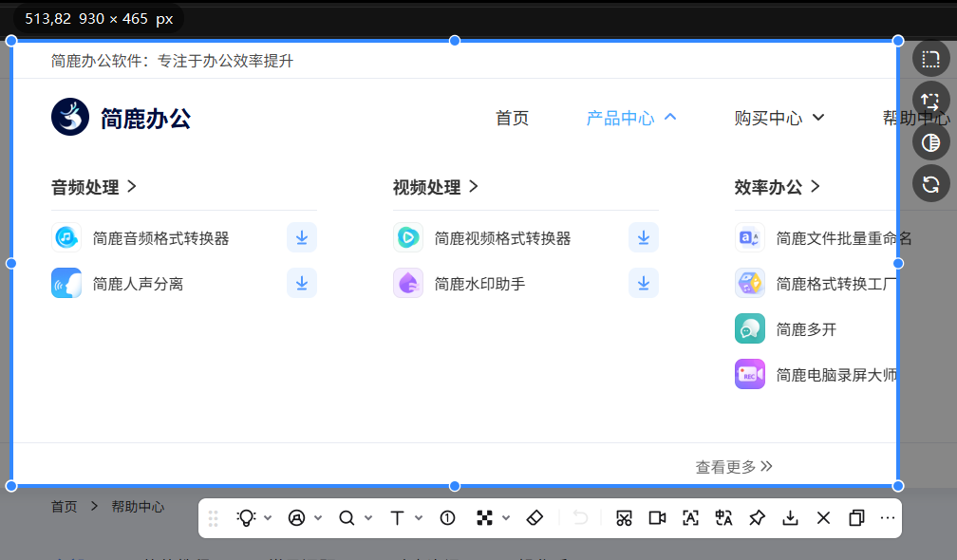This screenshot has width=957, height=560.
Task: Open the 购买中心 menu
Action: [768, 118]
